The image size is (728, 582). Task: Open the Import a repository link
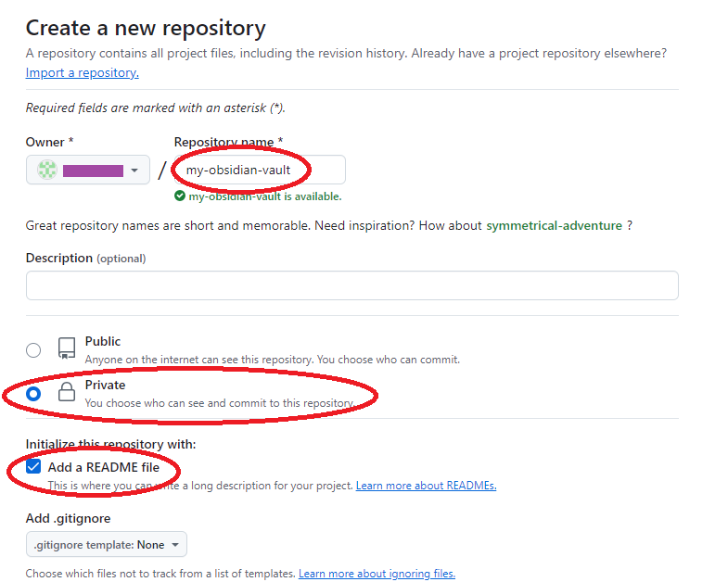83,73
